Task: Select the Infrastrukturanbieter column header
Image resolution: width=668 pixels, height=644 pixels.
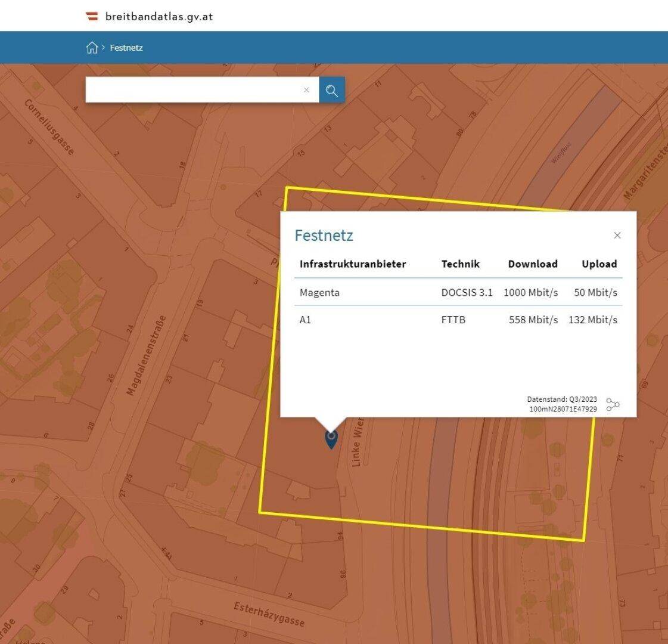Action: [353, 264]
